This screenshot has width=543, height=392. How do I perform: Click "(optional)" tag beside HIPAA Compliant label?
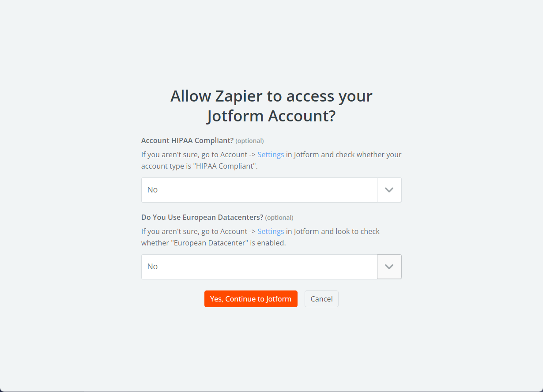[x=249, y=141]
